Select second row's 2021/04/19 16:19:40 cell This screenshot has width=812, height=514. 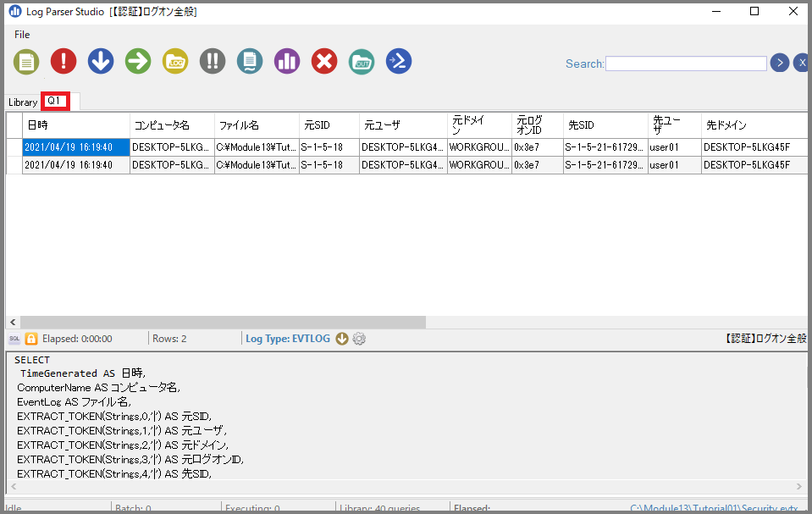76,165
